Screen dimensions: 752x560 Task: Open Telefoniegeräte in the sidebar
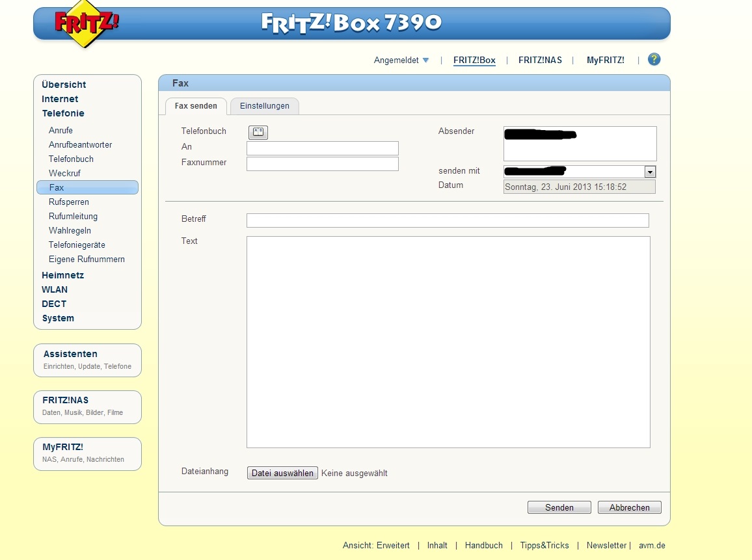[x=77, y=245]
